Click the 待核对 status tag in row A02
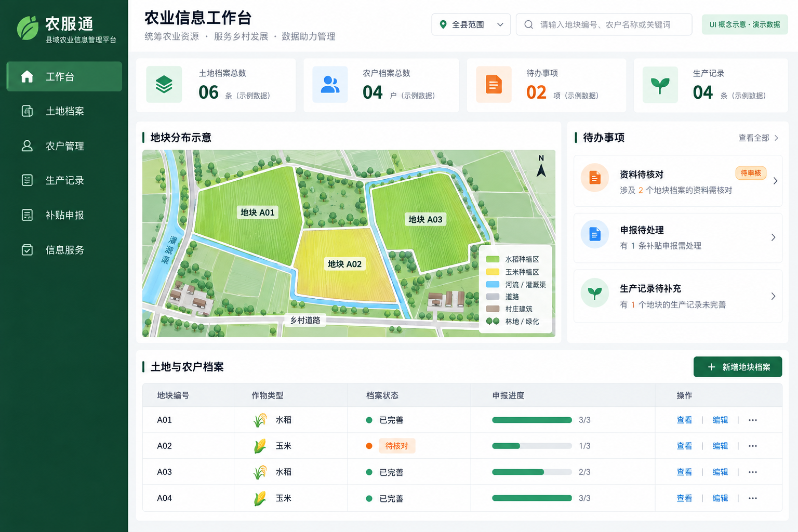The image size is (798, 532). pyautogui.click(x=397, y=446)
